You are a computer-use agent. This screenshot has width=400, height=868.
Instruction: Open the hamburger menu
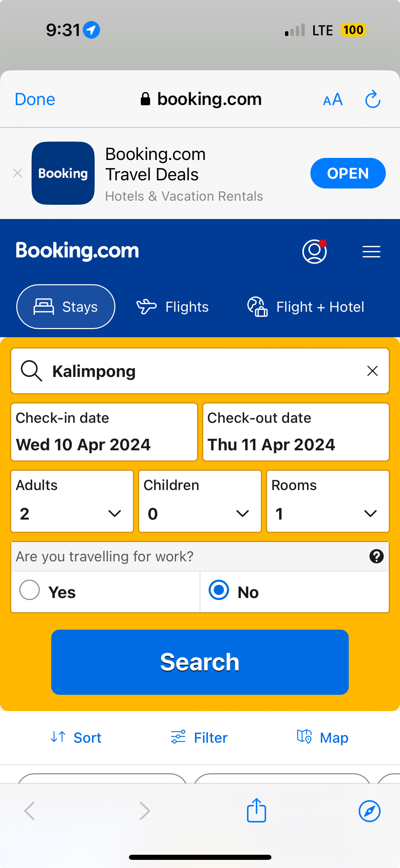click(371, 252)
